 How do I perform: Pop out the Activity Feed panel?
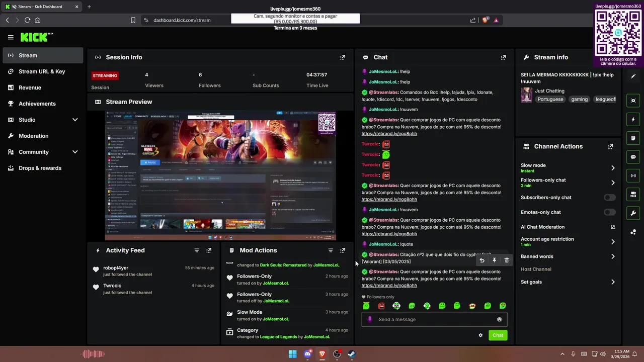pos(209,250)
